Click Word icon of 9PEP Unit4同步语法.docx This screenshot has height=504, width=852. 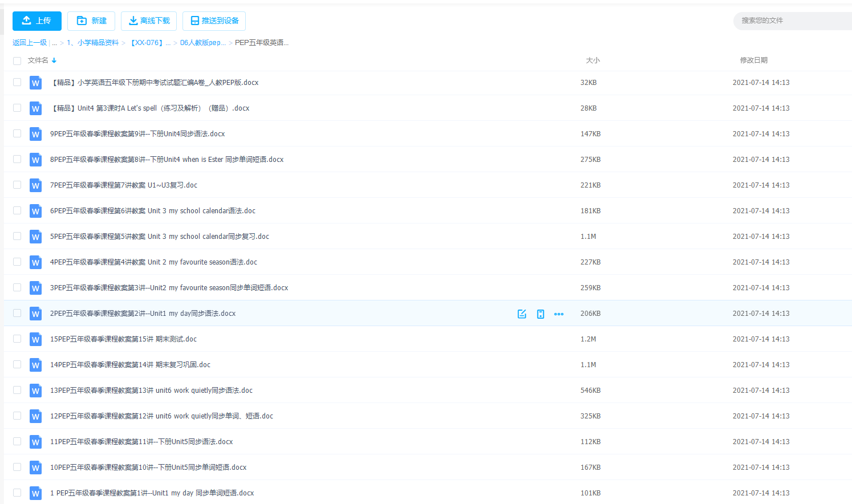35,134
